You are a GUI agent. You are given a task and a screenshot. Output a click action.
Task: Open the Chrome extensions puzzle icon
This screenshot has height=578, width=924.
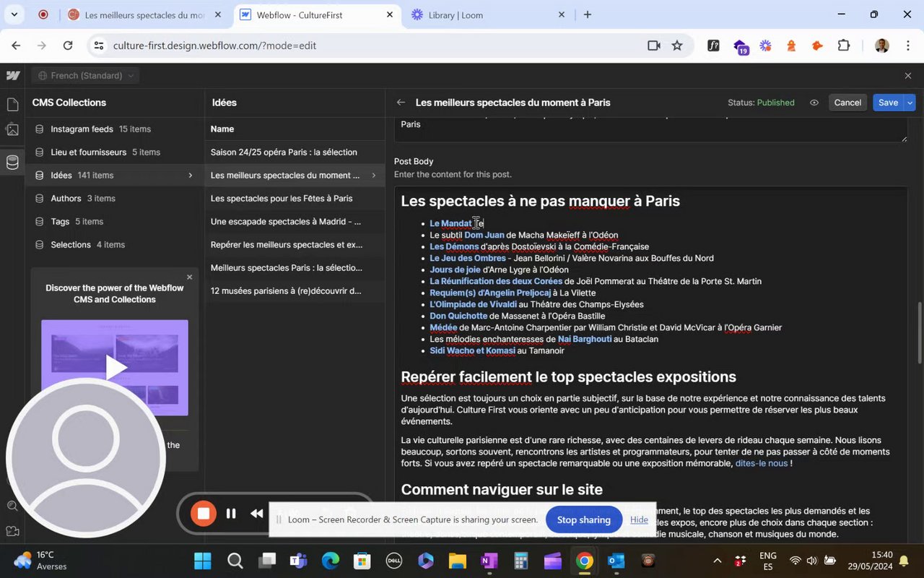(844, 46)
